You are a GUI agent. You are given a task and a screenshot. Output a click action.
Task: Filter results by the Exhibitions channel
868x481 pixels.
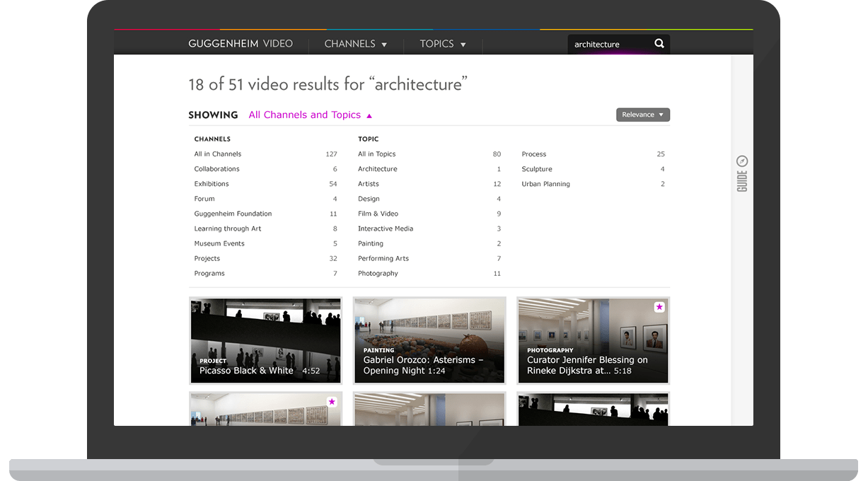[212, 183]
